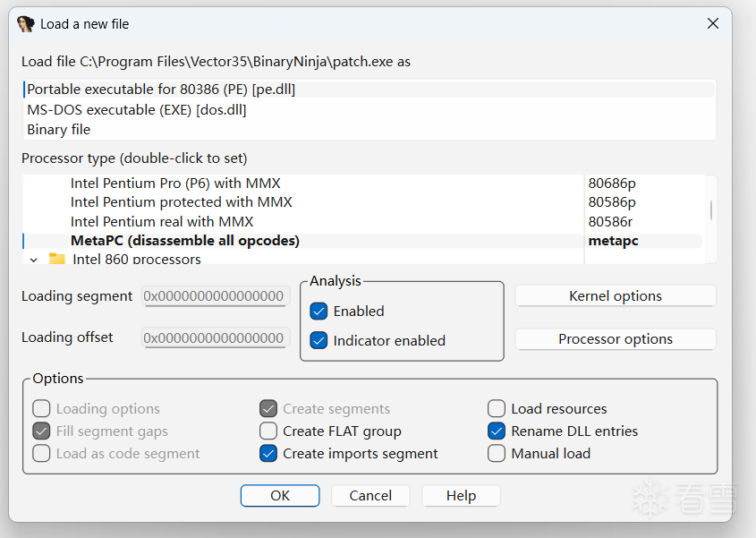This screenshot has height=538, width=756.
Task: Enable the Manual load checkbox
Action: pyautogui.click(x=497, y=454)
